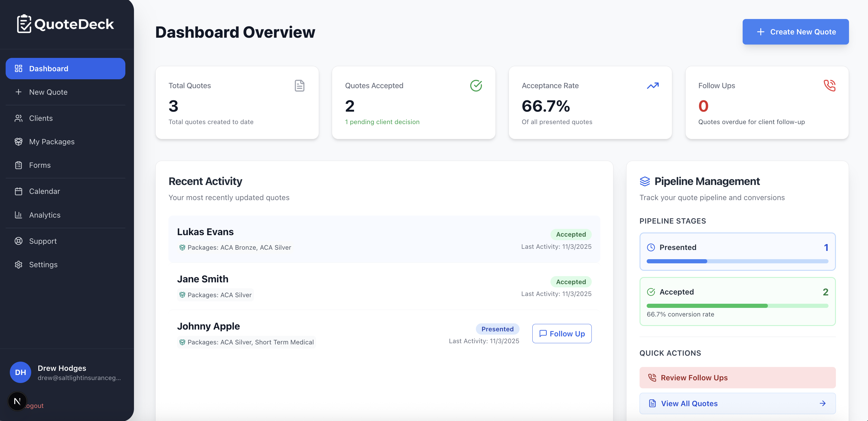Viewport: 868px width, 421px height.
Task: Open Analytics via the bar chart icon
Action: point(18,215)
